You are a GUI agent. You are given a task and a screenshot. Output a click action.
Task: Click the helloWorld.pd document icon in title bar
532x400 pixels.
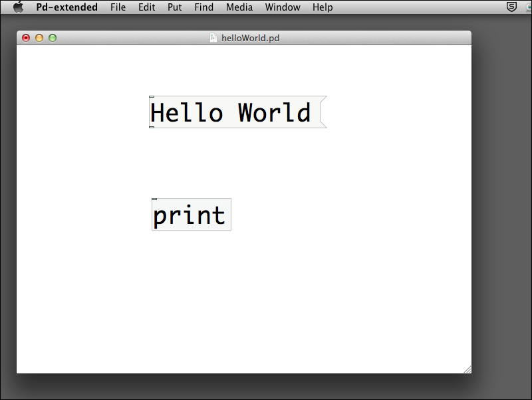coord(213,38)
